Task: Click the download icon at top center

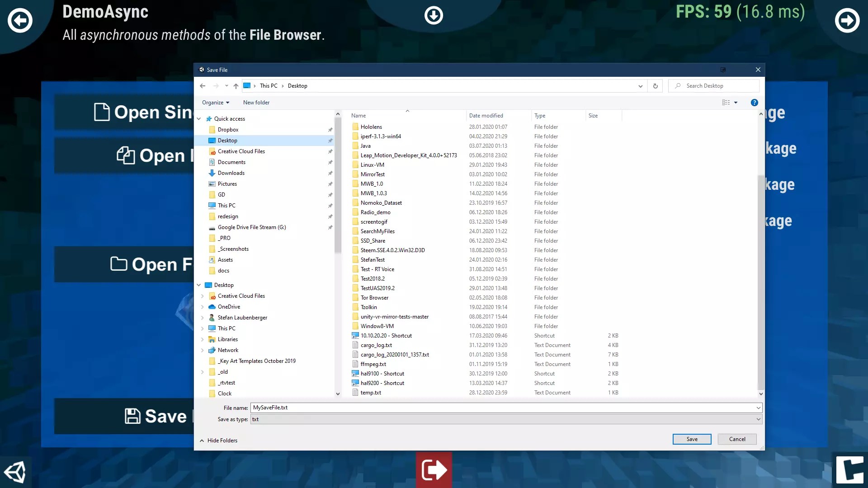Action: click(x=434, y=15)
